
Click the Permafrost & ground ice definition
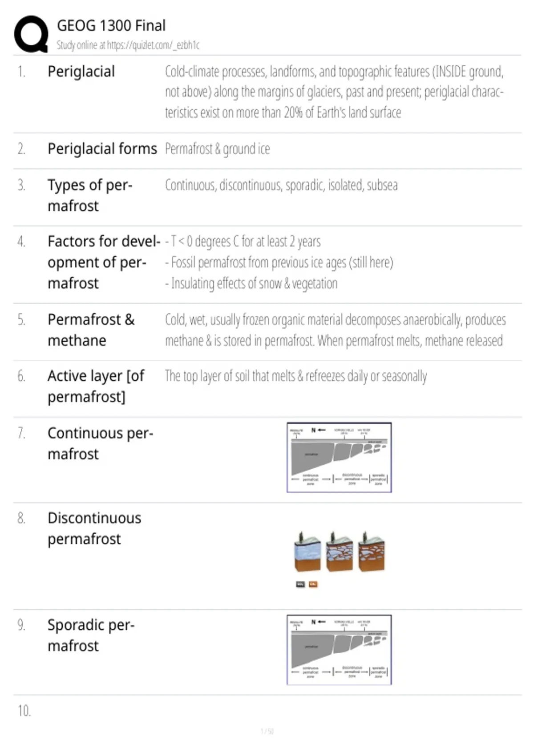[x=218, y=149]
